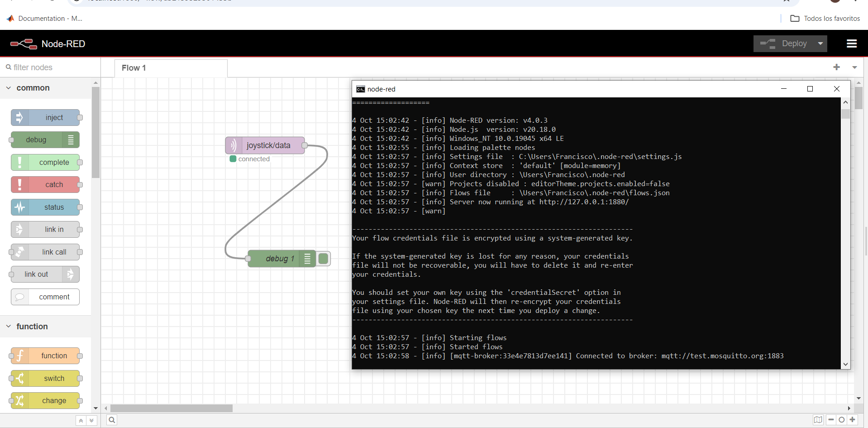Select the comment node in palette
The width and height of the screenshot is (868, 428).
tap(45, 297)
